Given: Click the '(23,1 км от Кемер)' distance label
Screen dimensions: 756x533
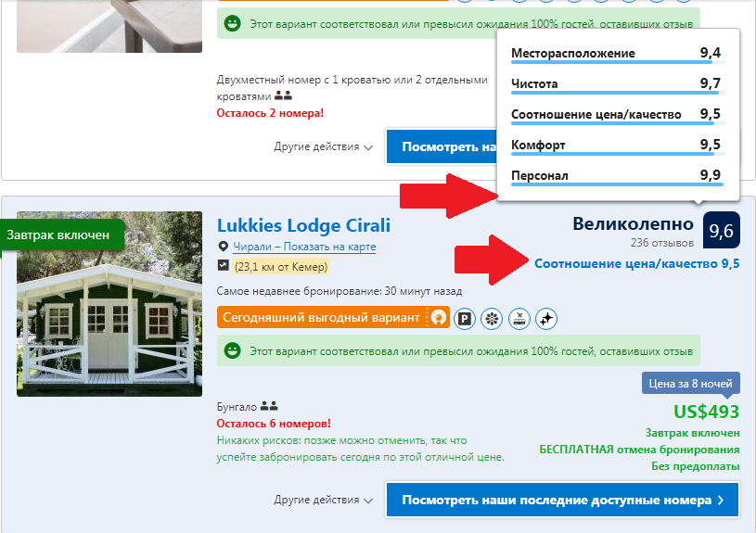Looking at the screenshot, I should (x=281, y=267).
